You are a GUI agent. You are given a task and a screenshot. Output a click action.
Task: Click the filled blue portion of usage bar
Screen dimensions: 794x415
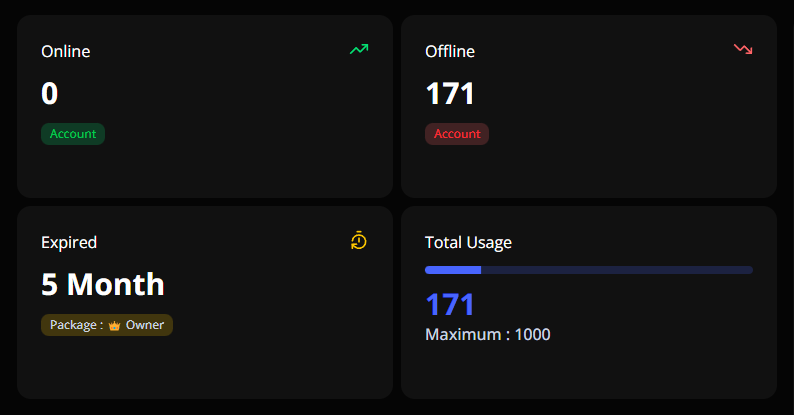point(453,270)
